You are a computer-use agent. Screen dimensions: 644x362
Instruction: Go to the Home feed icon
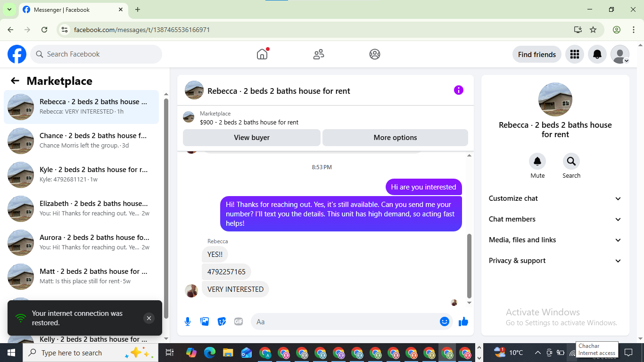(262, 54)
